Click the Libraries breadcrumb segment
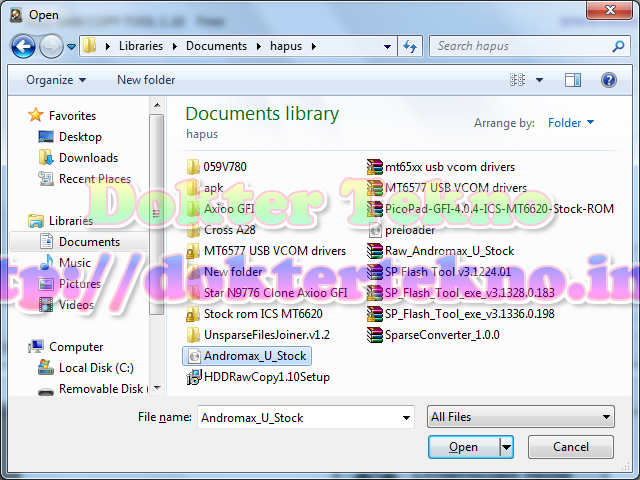This screenshot has height=480, width=640. [141, 46]
